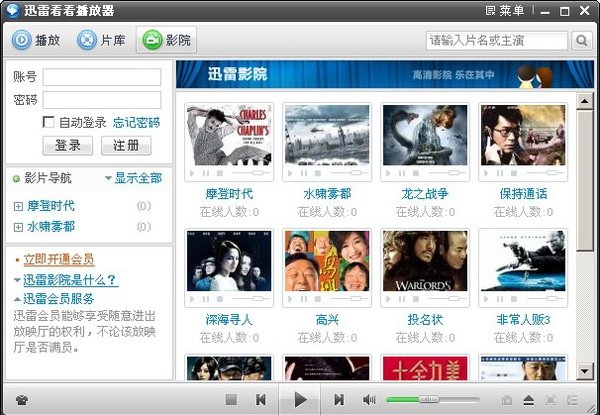Click the scrollbar up arrow
The width and height of the screenshot is (600, 415).
click(x=584, y=101)
